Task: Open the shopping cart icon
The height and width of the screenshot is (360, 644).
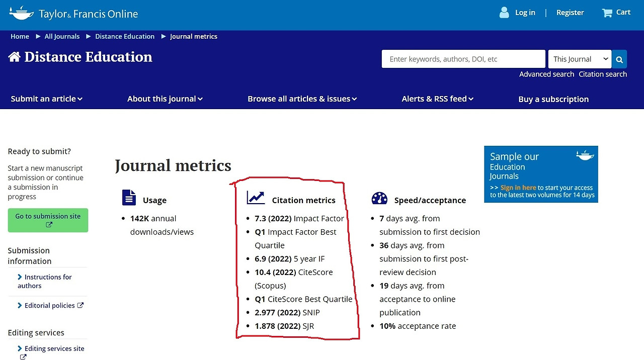Action: [x=607, y=13]
